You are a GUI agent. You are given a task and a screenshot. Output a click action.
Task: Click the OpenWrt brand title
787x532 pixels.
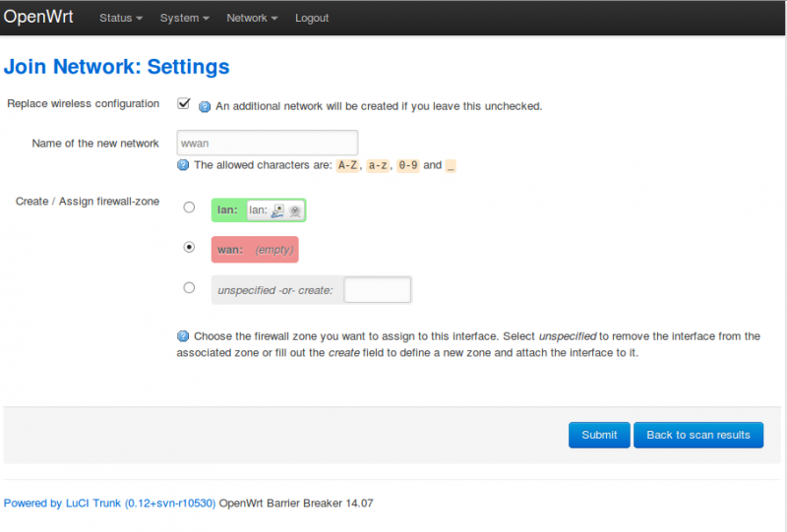(39, 18)
